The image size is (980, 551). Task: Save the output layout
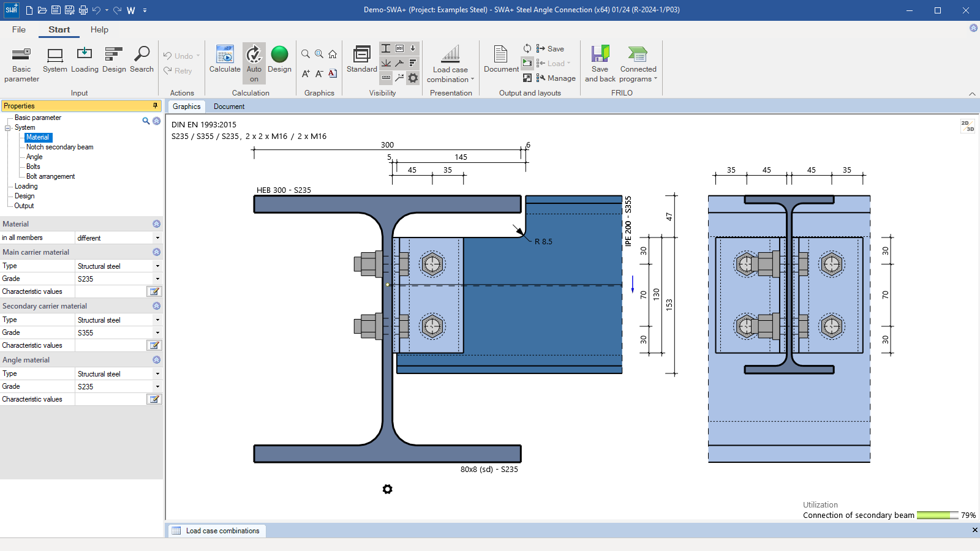pos(550,48)
